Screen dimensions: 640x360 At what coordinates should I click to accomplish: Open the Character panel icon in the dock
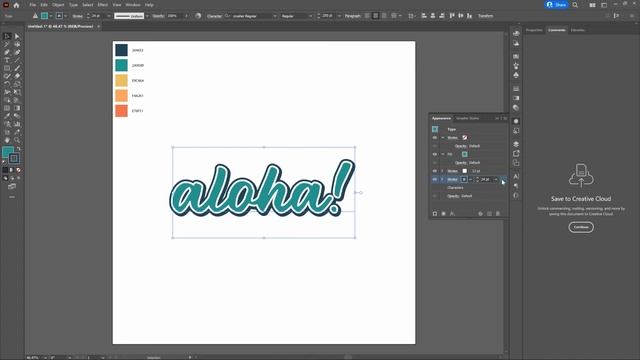pyautogui.click(x=516, y=176)
